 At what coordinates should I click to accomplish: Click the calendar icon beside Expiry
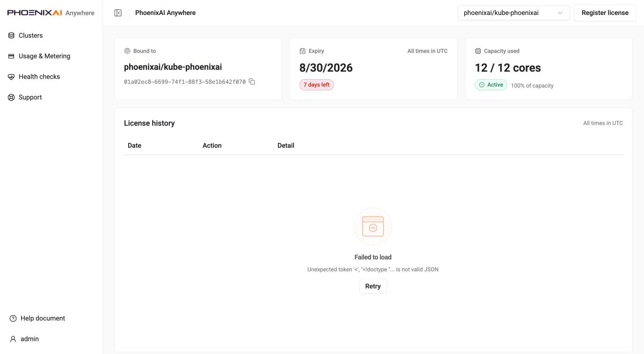point(302,51)
